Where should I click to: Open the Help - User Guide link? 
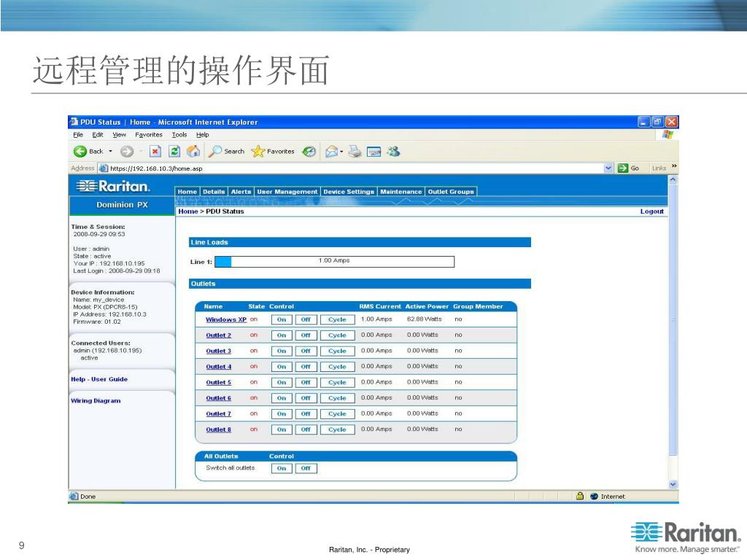(x=99, y=379)
